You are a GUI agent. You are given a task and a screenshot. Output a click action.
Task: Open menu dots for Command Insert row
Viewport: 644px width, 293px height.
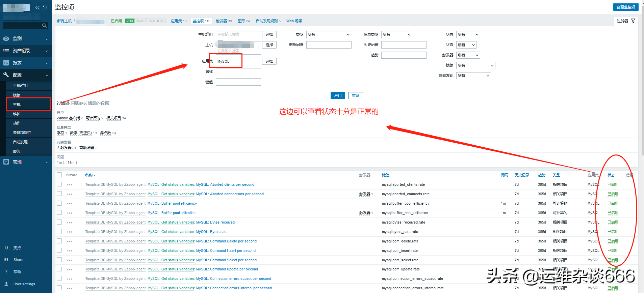click(70, 251)
